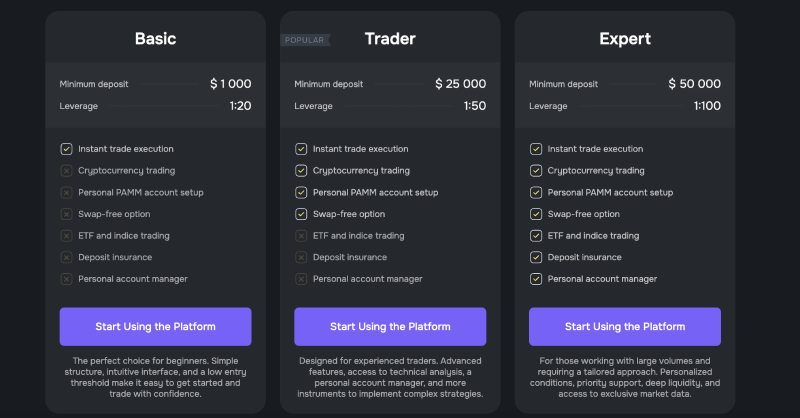The height and width of the screenshot is (418, 800).
Task: Click the Expert plan 1:100 leverage value
Action: pyautogui.click(x=707, y=106)
